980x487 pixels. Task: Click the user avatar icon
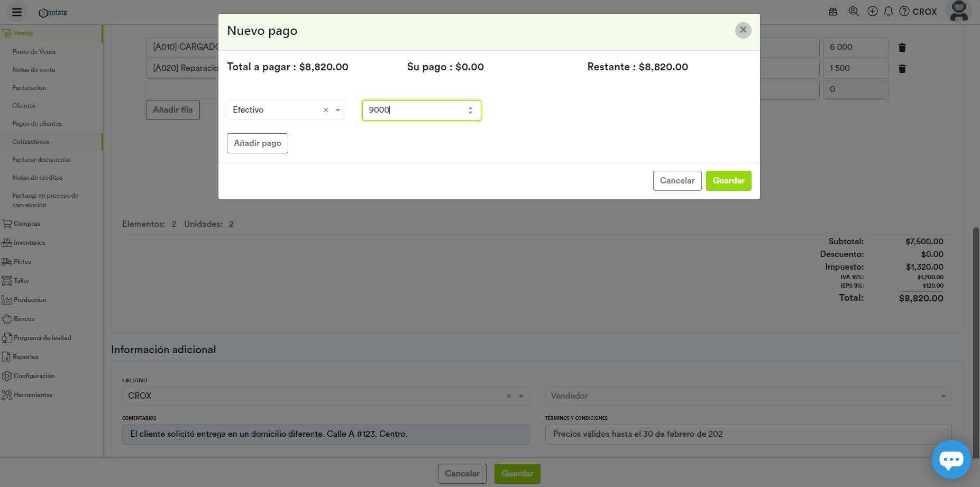pos(959,11)
